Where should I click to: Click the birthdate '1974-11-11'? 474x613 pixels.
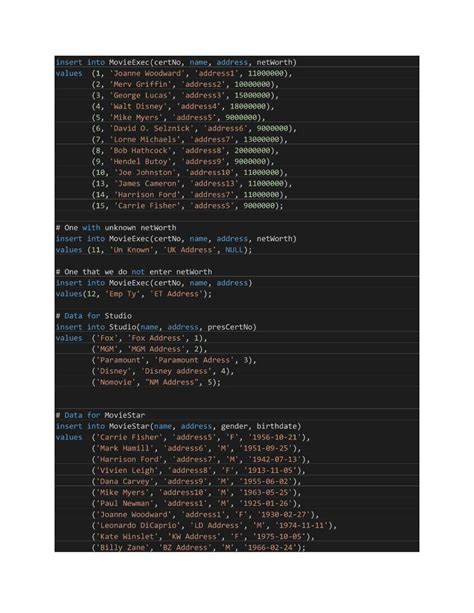click(x=302, y=525)
